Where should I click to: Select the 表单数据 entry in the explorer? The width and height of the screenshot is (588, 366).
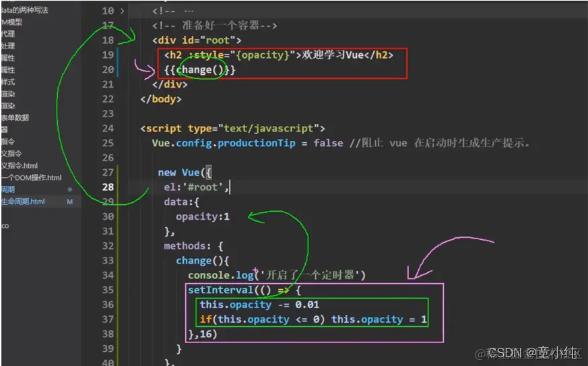[x=15, y=117]
